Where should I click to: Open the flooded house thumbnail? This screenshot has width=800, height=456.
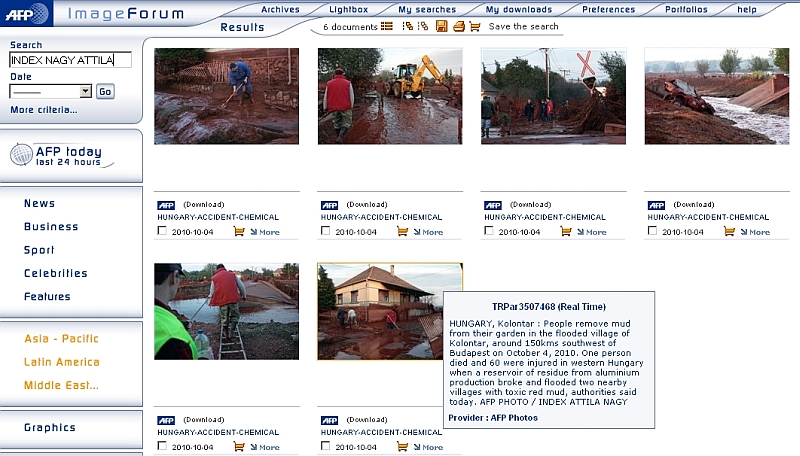tap(390, 311)
